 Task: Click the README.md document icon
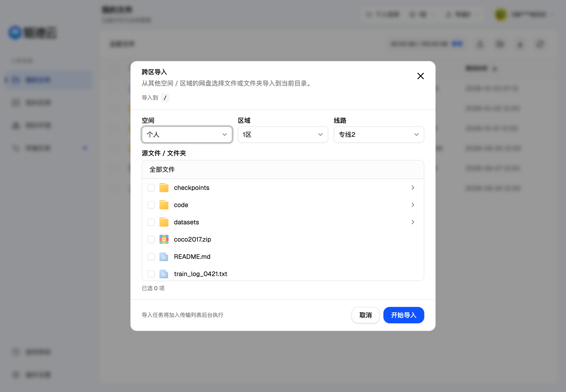164,256
